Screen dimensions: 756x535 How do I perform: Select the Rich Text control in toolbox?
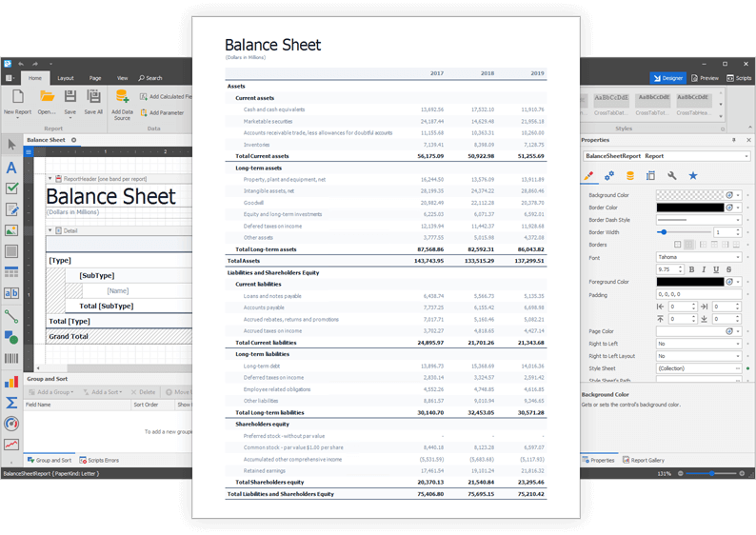pyautogui.click(x=11, y=209)
